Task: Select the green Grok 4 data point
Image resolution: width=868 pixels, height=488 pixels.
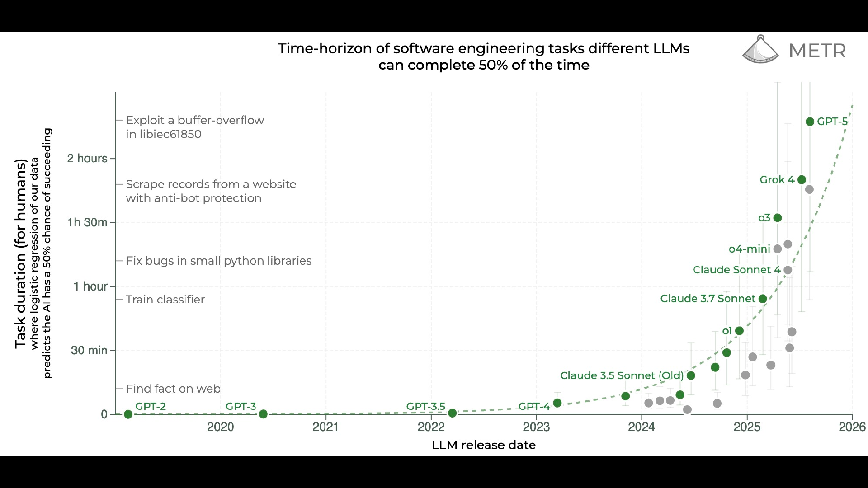Action: tap(802, 180)
